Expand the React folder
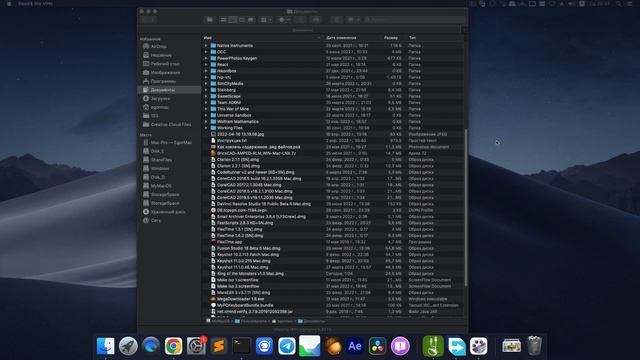Screen dimensions: 640x360 pyautogui.click(x=206, y=64)
